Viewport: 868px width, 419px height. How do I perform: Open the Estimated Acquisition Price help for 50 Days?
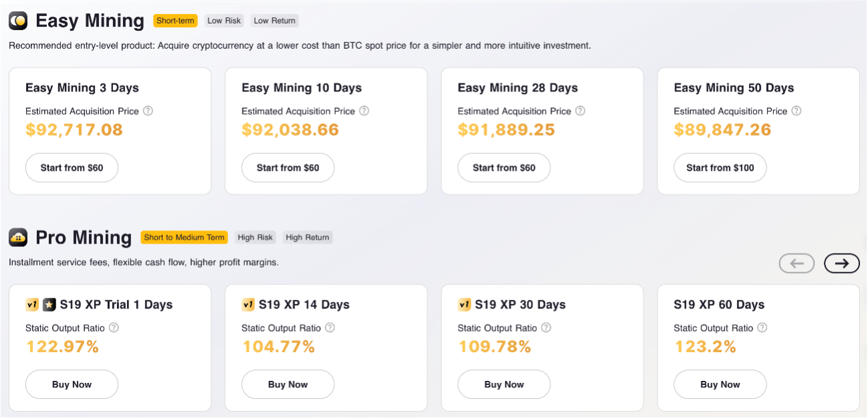pos(796,111)
